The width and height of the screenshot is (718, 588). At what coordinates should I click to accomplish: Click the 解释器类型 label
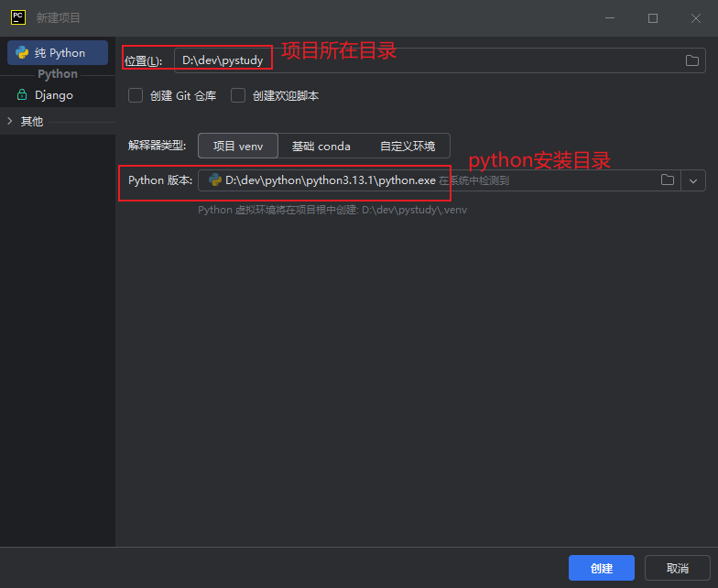[158, 146]
